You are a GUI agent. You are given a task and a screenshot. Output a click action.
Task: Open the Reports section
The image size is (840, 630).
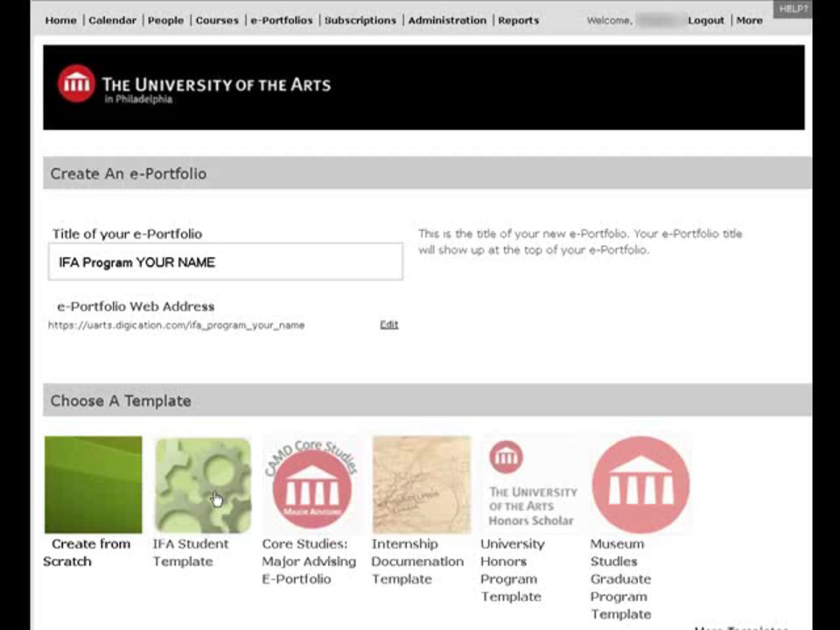click(x=519, y=21)
